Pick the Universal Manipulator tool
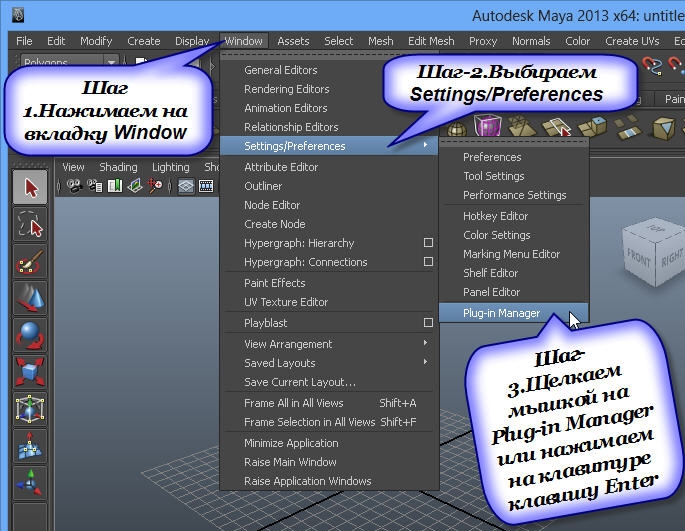The width and height of the screenshot is (685, 531). 30,409
